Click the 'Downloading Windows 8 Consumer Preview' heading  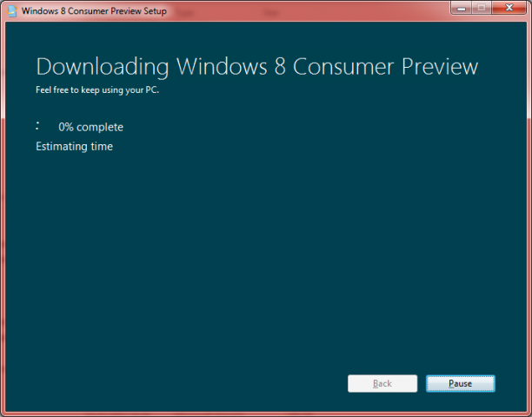pos(256,67)
